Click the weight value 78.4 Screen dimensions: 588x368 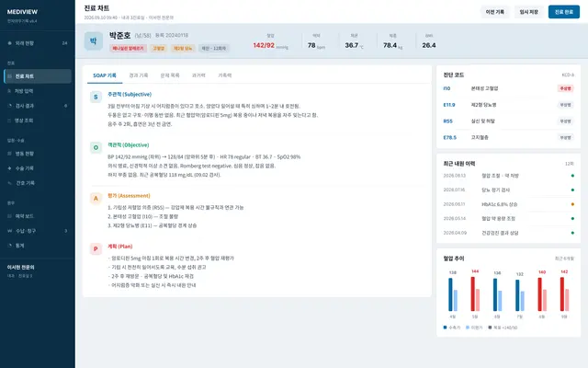pos(390,45)
